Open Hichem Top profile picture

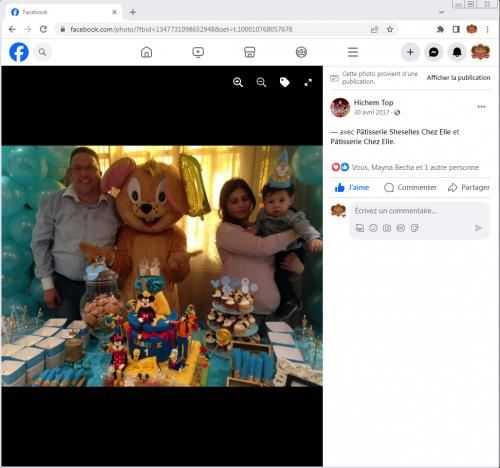pyautogui.click(x=340, y=107)
